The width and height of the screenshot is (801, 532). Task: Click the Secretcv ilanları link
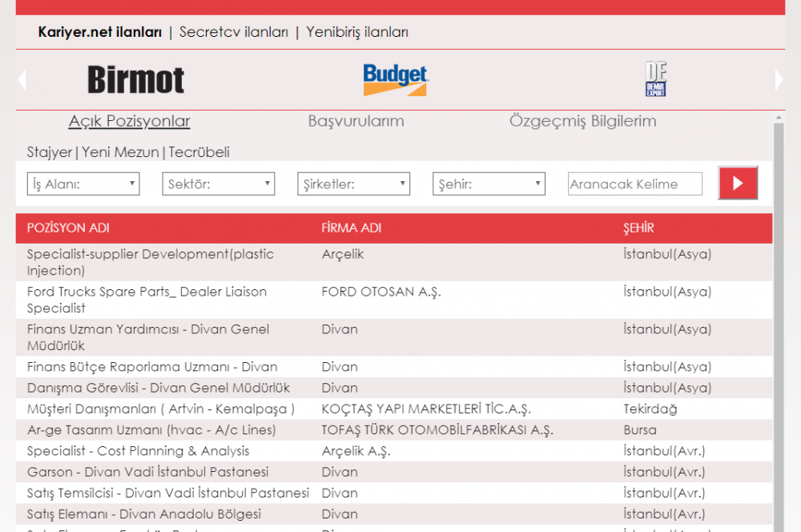[x=235, y=34]
